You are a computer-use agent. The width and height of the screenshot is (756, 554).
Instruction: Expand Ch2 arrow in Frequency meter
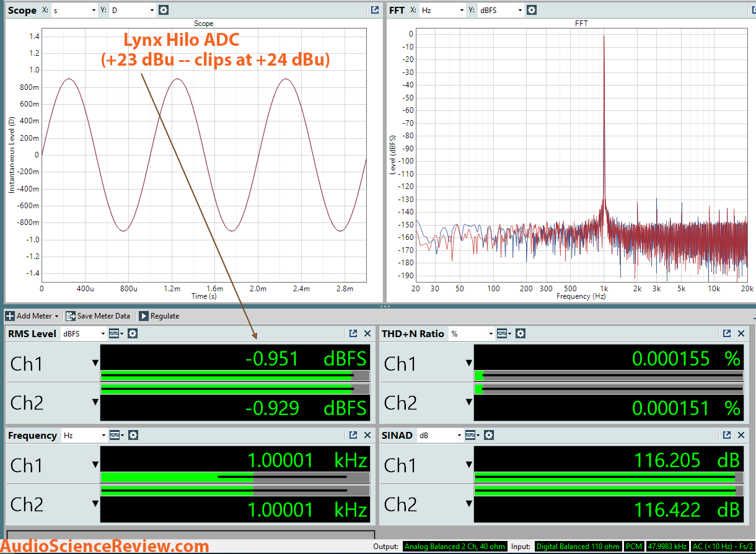95,503
